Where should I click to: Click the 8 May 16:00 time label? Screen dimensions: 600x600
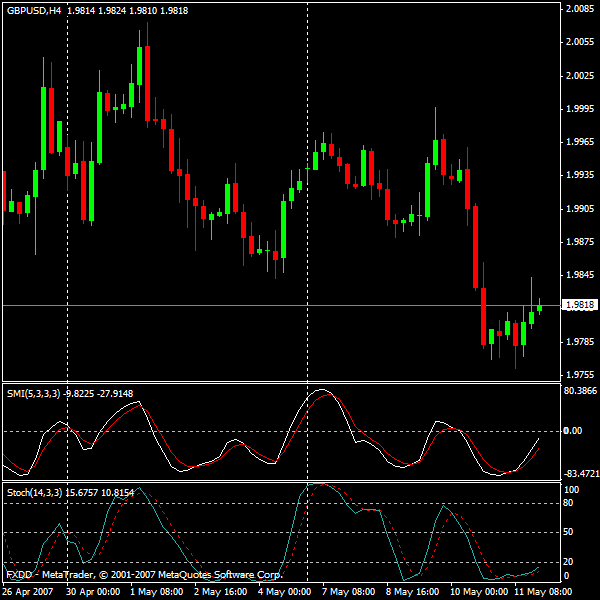coord(412,592)
